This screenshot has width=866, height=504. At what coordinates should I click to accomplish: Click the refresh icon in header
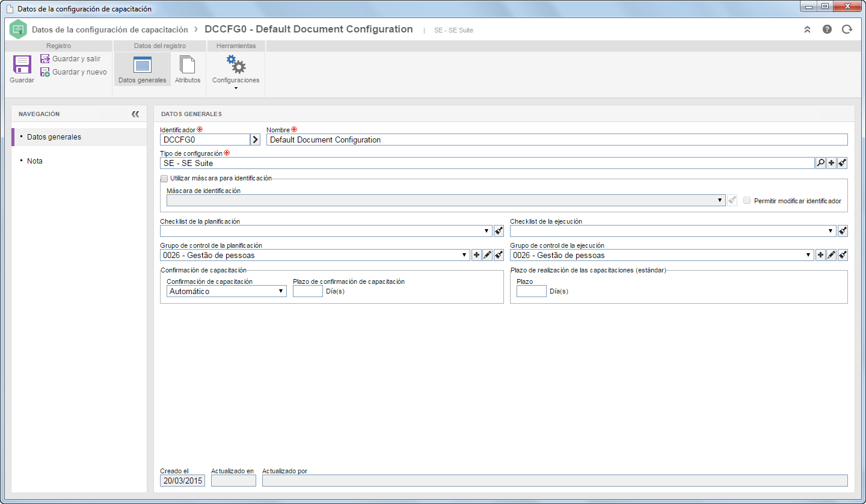click(847, 29)
